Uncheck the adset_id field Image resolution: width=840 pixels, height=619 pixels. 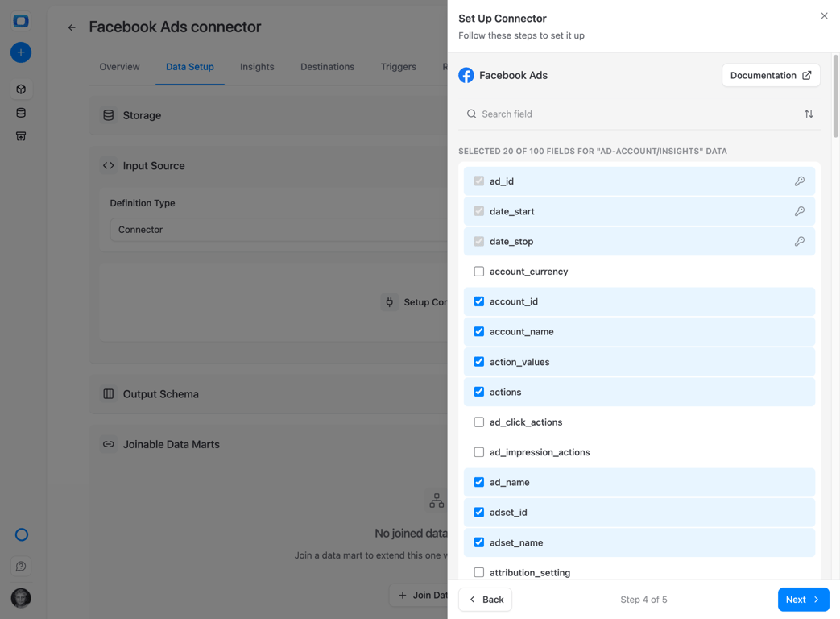click(479, 513)
